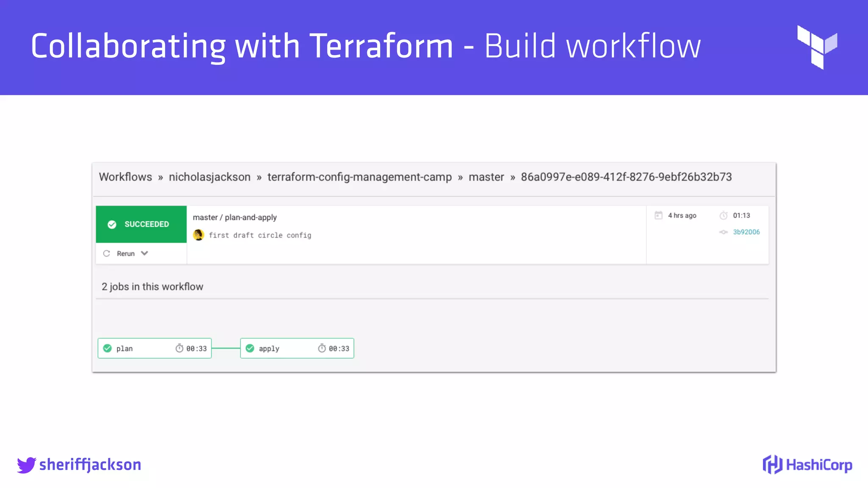
Task: Click slide title 'Collaborating with Terraform - Build workflow'
Action: pos(366,46)
